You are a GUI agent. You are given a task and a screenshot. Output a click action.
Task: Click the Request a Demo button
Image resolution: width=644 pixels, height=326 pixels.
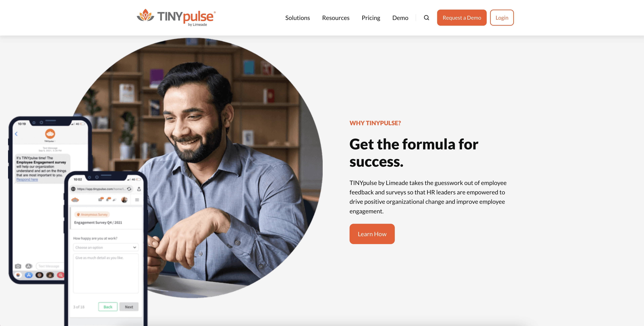(462, 17)
